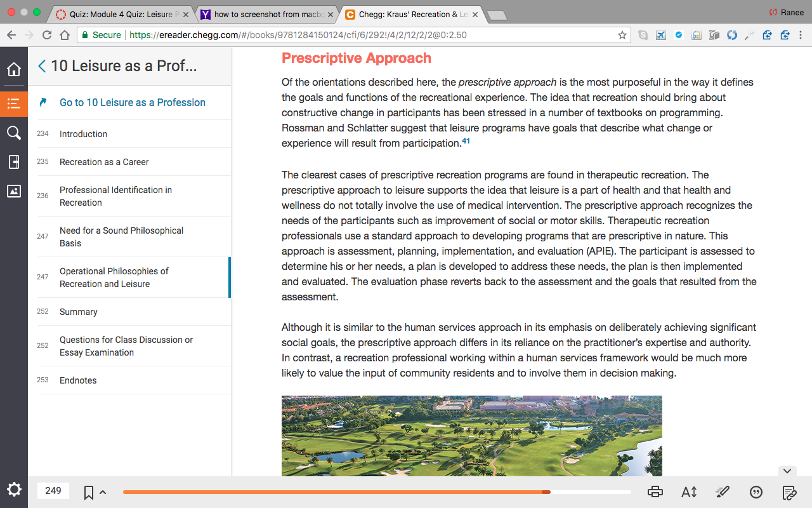Open the figures image icon in sidebar
The width and height of the screenshot is (812, 508).
(14, 191)
